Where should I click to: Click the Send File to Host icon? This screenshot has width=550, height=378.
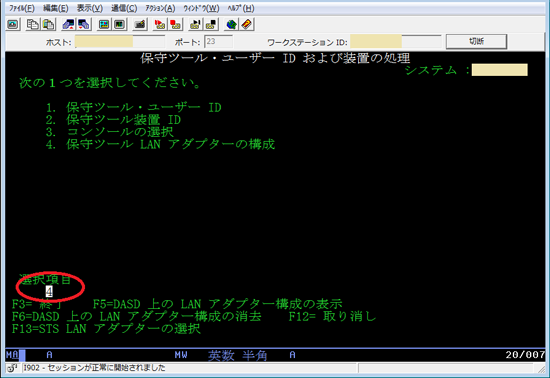pos(68,25)
